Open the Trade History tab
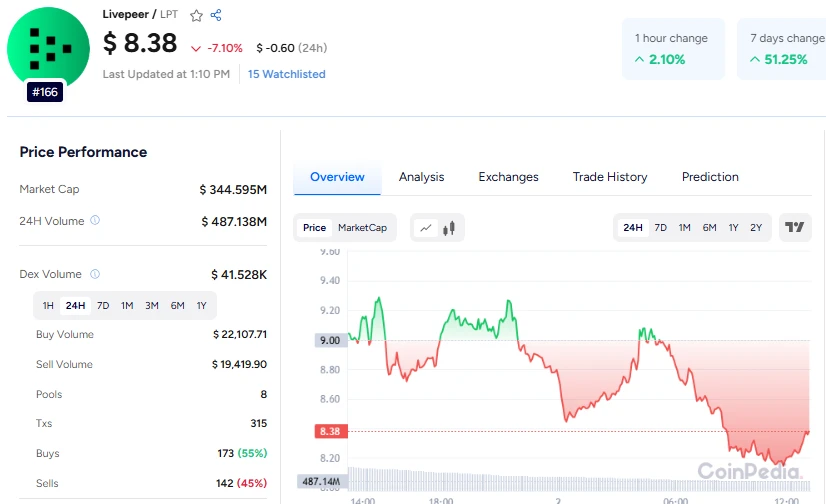The image size is (826, 504). [x=609, y=177]
